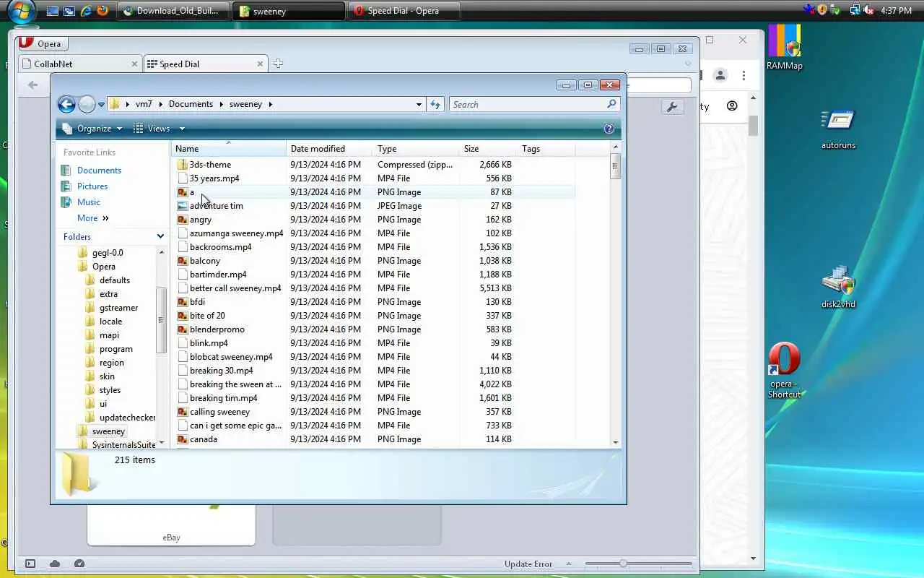Expand More favorite links
Screen dimensions: 924x578
click(92, 218)
